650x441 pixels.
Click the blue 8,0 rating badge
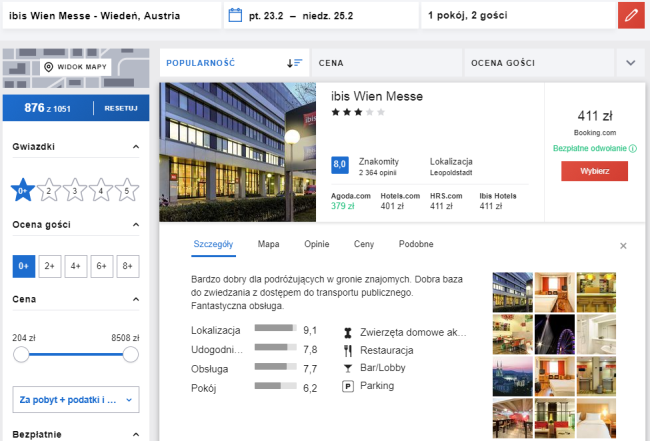click(340, 165)
